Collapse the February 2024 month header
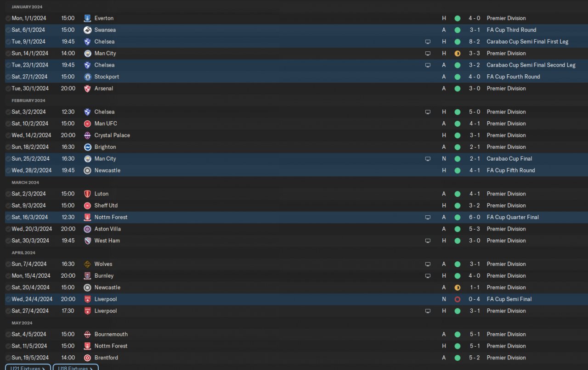This screenshot has width=588, height=370. click(x=28, y=101)
